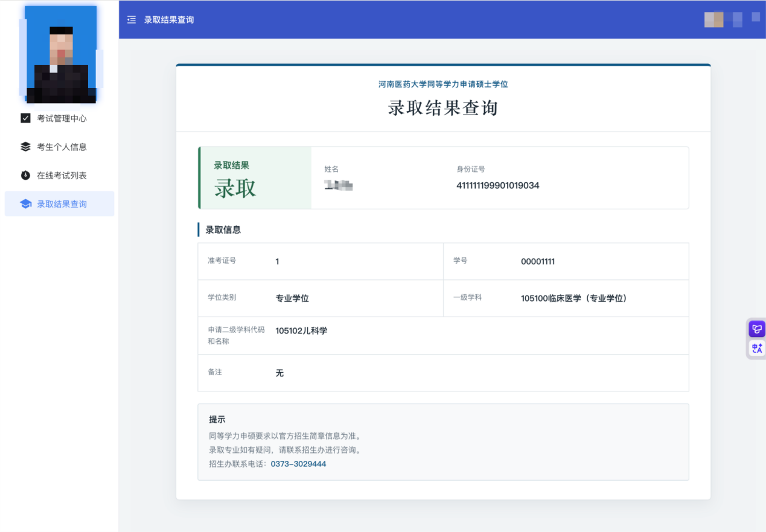Click the 录取专业如有疑问 hint line
This screenshot has height=532, width=766.
[x=285, y=450]
